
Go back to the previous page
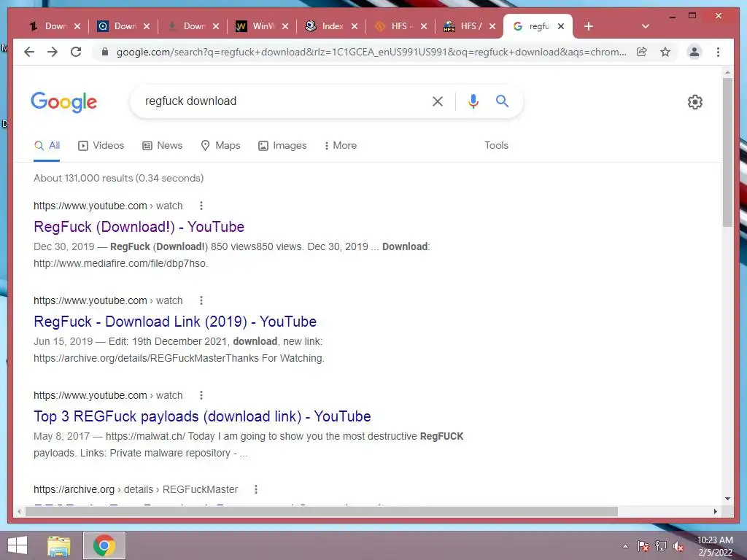click(29, 52)
